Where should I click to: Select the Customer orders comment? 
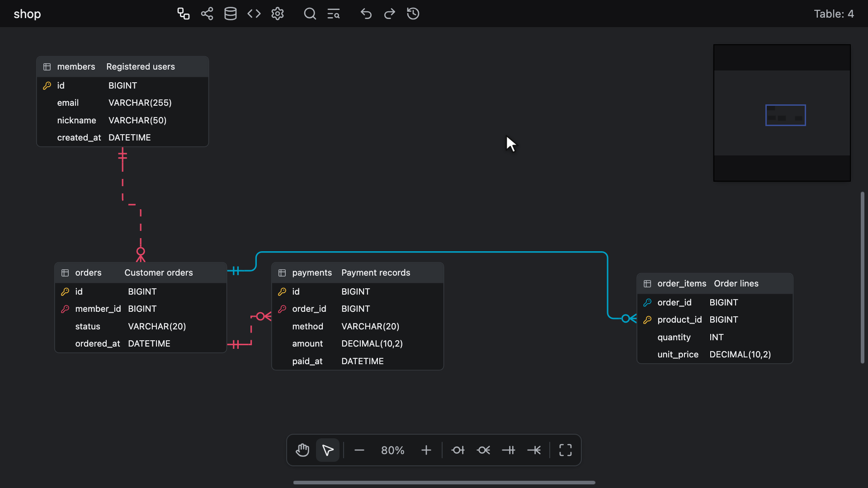159,273
